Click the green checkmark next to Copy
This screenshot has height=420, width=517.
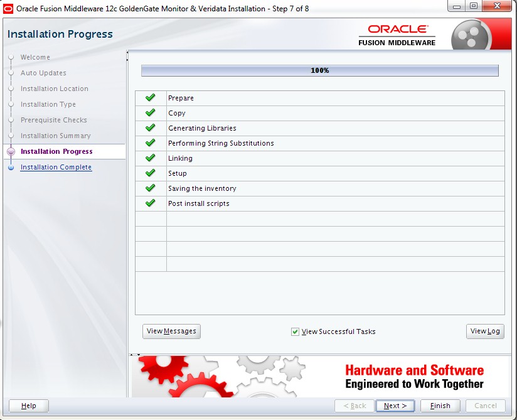coord(151,112)
